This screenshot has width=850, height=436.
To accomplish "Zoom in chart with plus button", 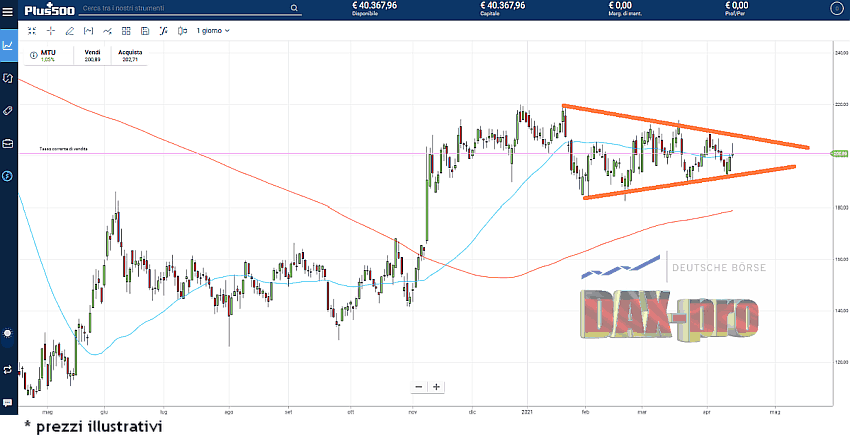I will (436, 387).
